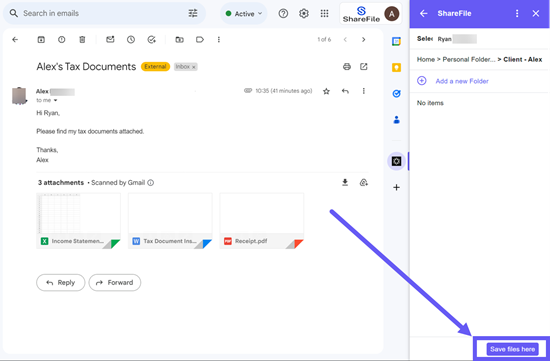Open email in a new window
This screenshot has width=550, height=361.
pos(364,67)
